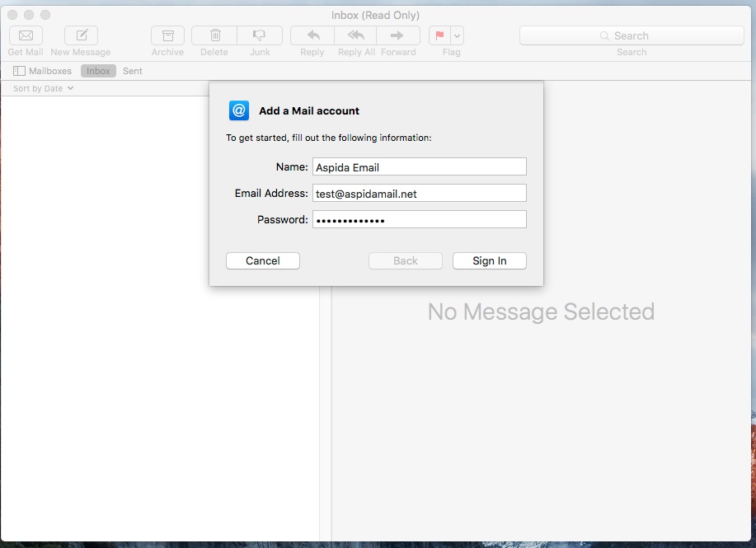Screen dimensions: 756x548
Task: Click the Reply arrow icon
Action: (312, 35)
